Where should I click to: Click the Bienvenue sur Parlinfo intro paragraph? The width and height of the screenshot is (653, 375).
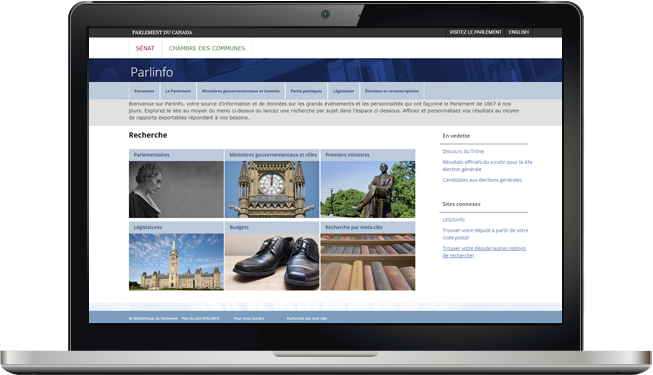pyautogui.click(x=324, y=111)
